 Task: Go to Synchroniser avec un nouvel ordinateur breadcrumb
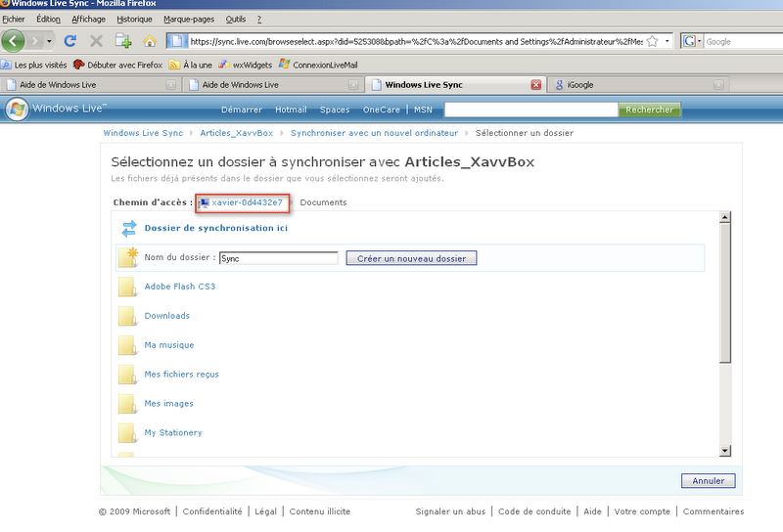coord(374,133)
